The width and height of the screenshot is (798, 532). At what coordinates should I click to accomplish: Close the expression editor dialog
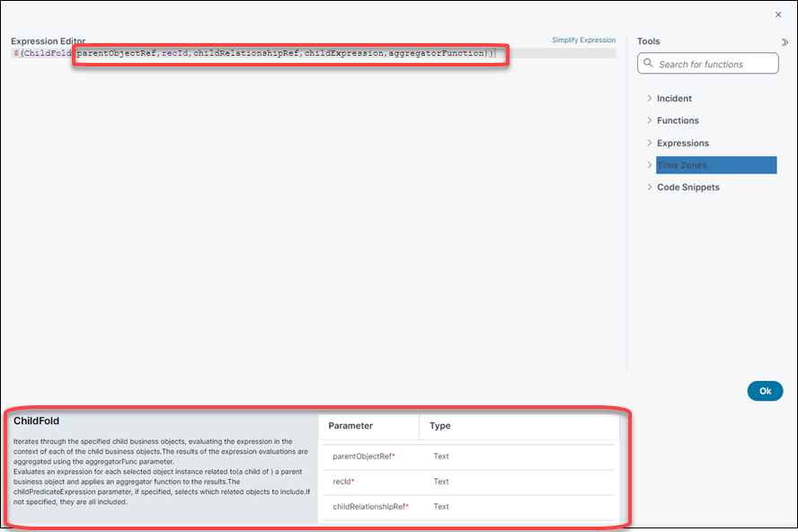coord(778,14)
